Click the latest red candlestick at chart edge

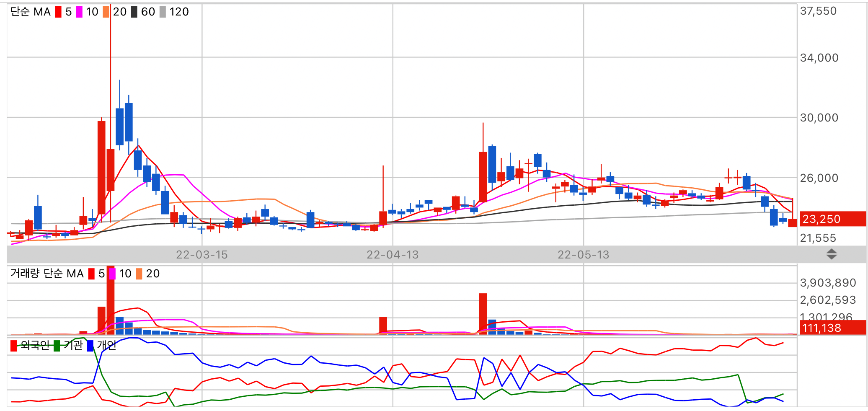(793, 213)
